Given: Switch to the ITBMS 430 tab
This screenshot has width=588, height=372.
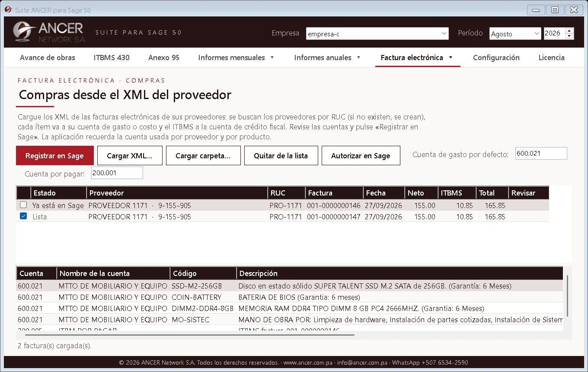Looking at the screenshot, I should pyautogui.click(x=112, y=58).
